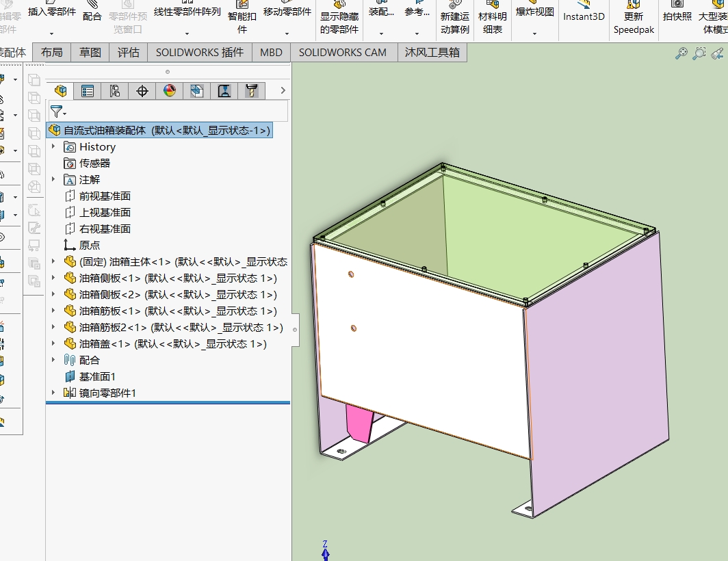Open the DisplayManager color ball tab
This screenshot has height=561, width=728.
pyautogui.click(x=170, y=91)
